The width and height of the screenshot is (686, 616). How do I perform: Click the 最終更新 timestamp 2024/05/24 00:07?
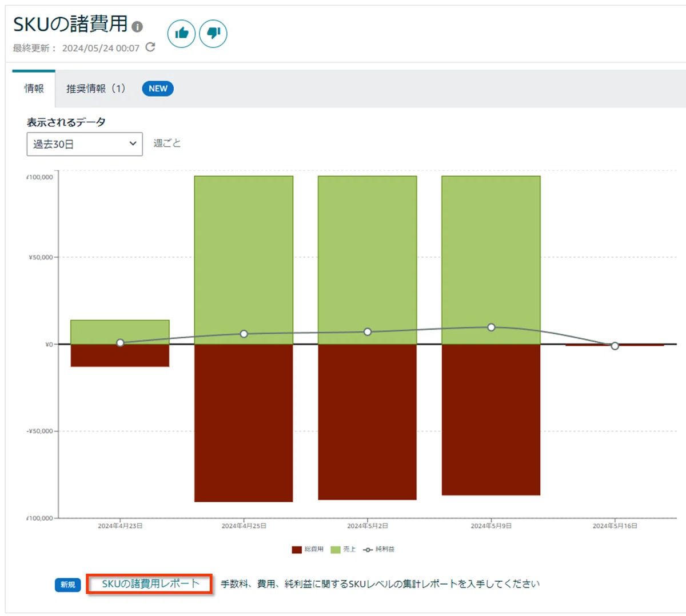tap(101, 48)
